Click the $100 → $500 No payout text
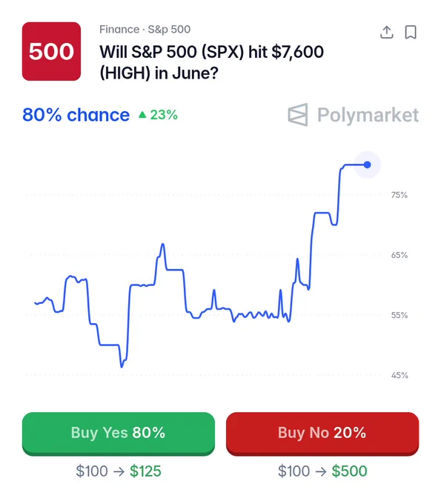Image resolution: width=441 pixels, height=504 pixels. 322,471
